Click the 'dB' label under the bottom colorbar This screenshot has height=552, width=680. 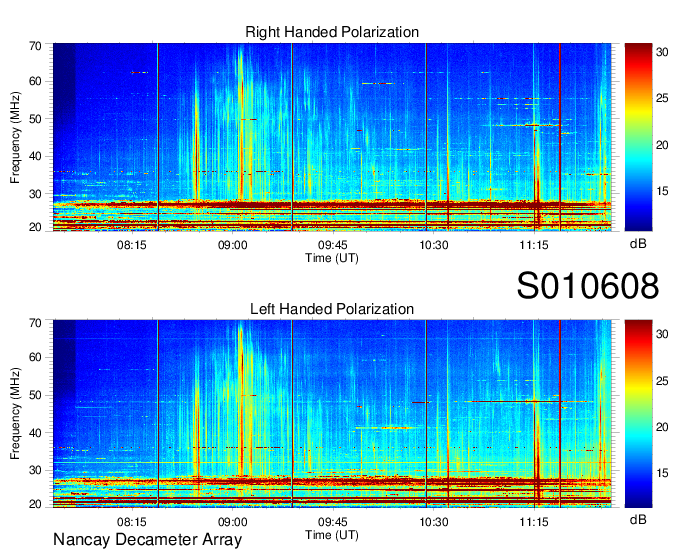(638, 520)
